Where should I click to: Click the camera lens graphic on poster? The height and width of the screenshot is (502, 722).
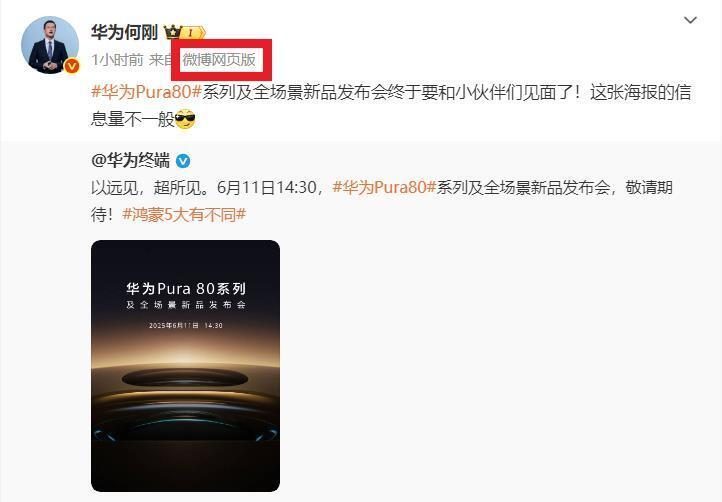[x=185, y=378]
